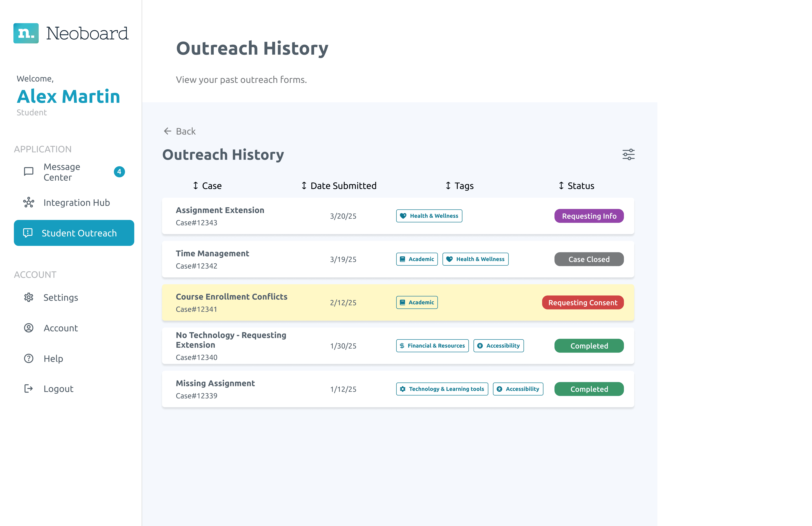
Task: Sort table by Status column
Action: pos(576,186)
